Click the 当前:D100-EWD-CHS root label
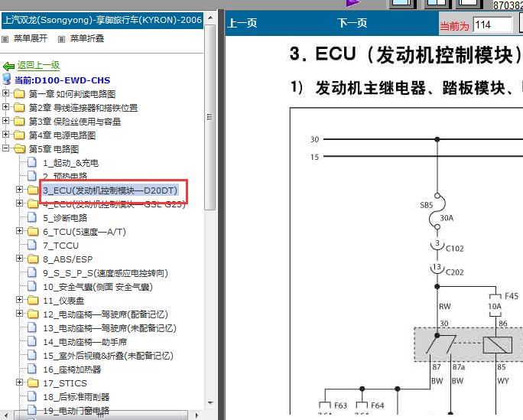The image size is (523, 420). pos(63,80)
